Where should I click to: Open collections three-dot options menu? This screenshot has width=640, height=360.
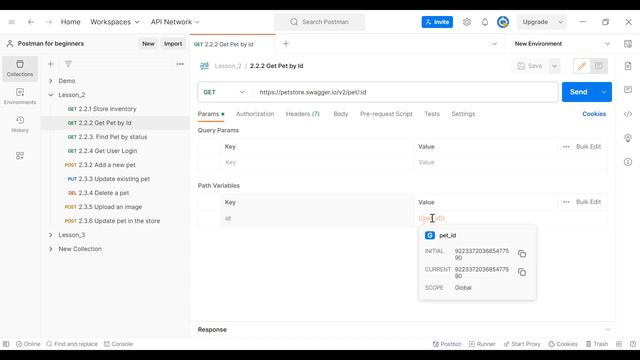[x=180, y=64]
